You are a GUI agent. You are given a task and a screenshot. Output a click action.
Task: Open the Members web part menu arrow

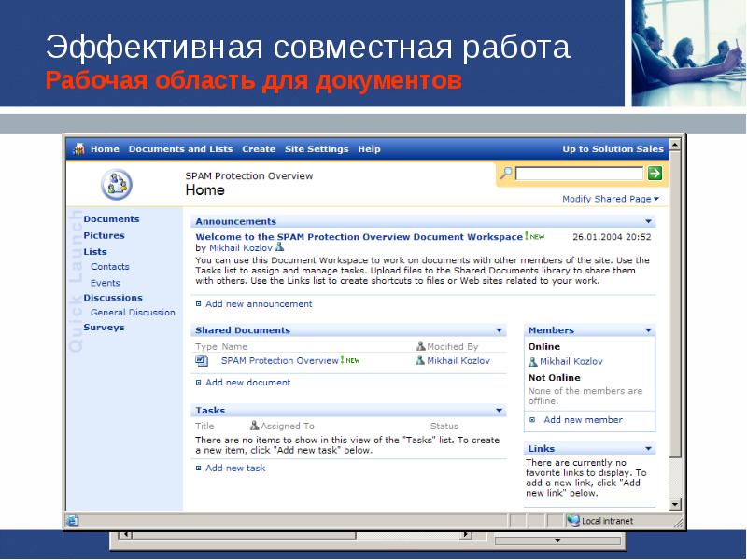[649, 330]
